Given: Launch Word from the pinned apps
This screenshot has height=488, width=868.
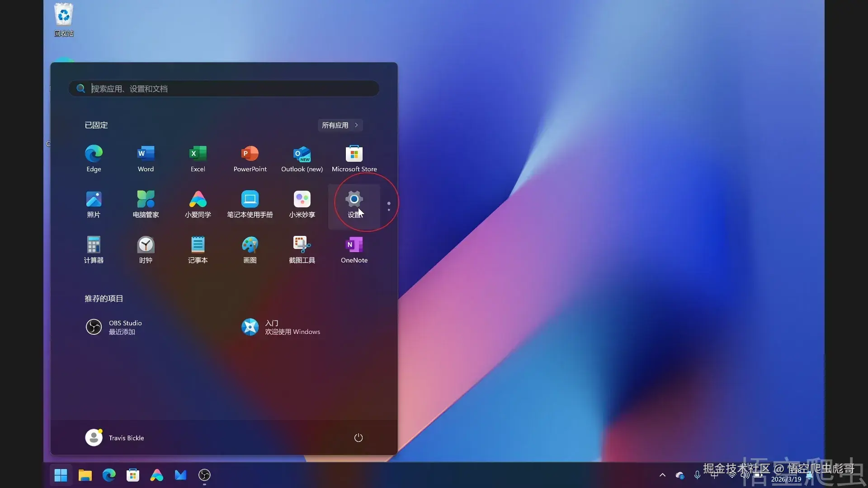Looking at the screenshot, I should coord(146,158).
